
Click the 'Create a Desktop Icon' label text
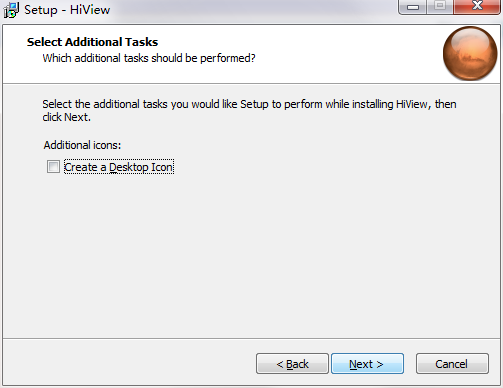pyautogui.click(x=119, y=167)
